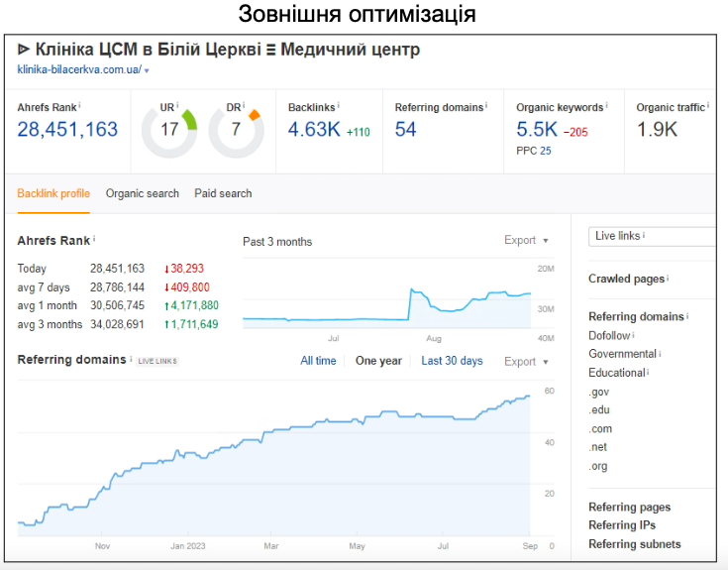Click the info icon next to Ahrefs Rank metric
728x570 pixels.
79,106
